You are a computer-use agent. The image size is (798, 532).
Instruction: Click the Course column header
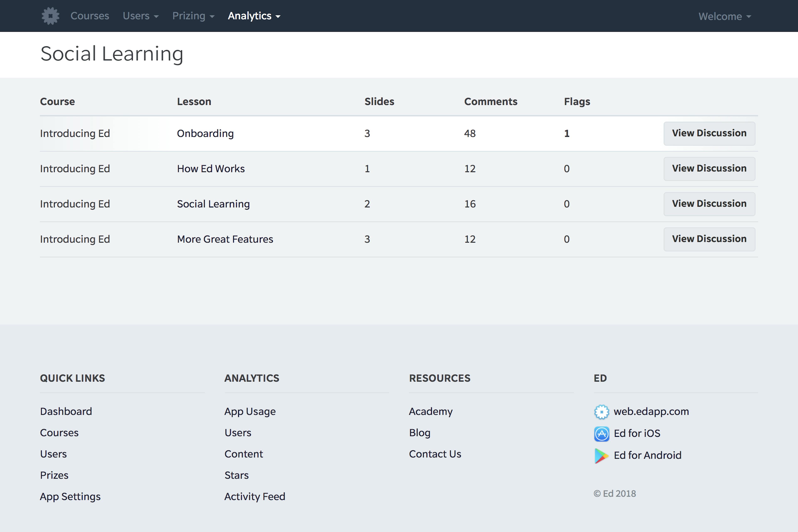(x=57, y=101)
